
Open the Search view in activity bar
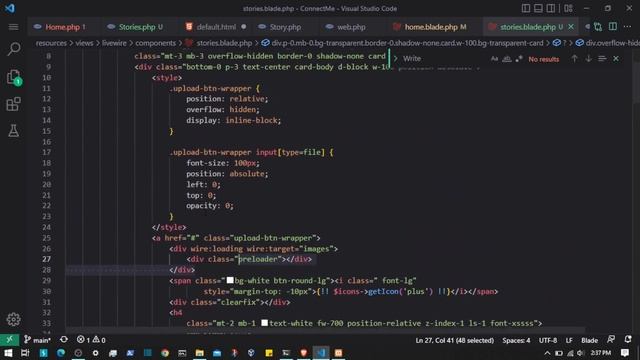(x=13, y=49)
